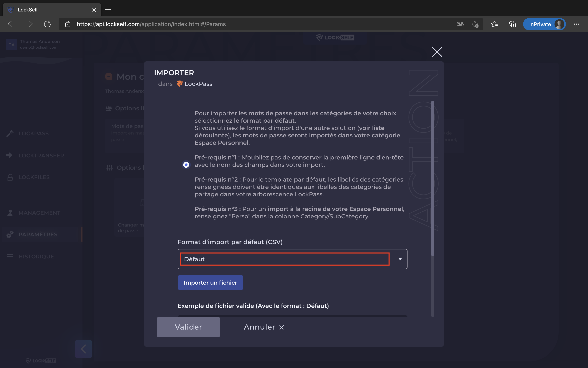Image resolution: width=588 pixels, height=368 pixels.
Task: Click the browser Back arrow
Action: pyautogui.click(x=11, y=24)
